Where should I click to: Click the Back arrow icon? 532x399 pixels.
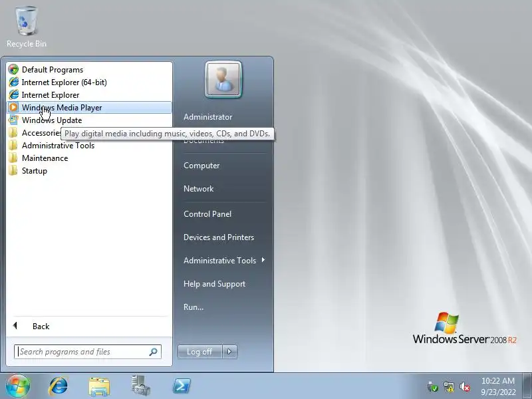point(15,326)
